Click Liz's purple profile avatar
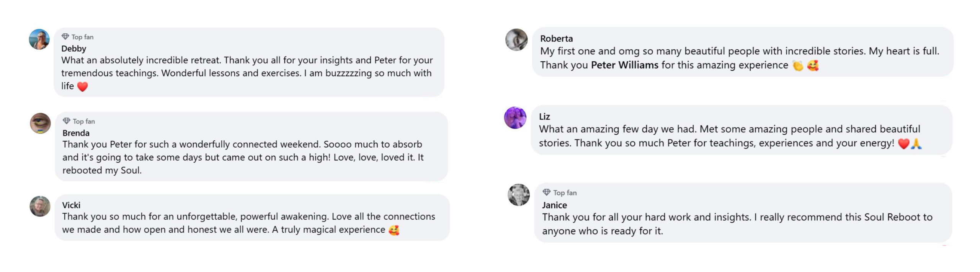Screen dimensions: 980x272 [x=515, y=118]
